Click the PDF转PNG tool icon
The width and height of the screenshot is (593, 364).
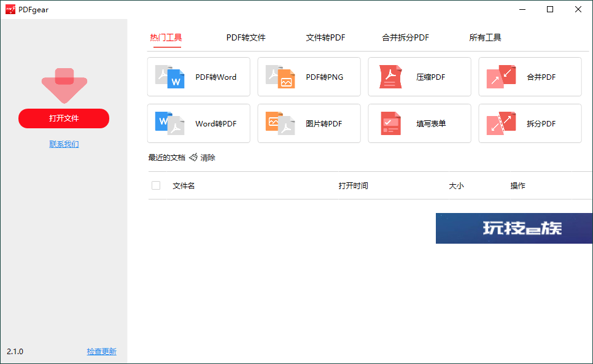click(x=281, y=77)
